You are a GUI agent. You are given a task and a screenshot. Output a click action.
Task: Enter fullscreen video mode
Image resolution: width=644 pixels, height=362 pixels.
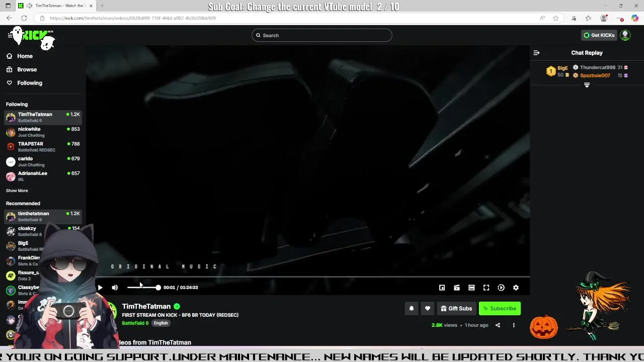(x=486, y=288)
